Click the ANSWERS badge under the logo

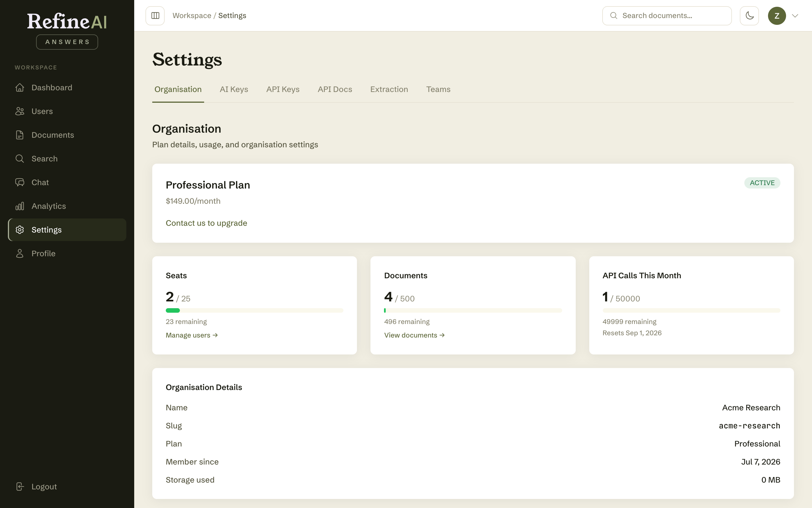(x=67, y=42)
